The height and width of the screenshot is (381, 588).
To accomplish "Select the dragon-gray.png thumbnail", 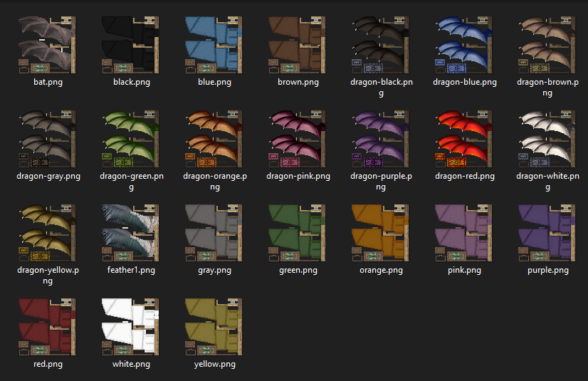I will (47, 139).
